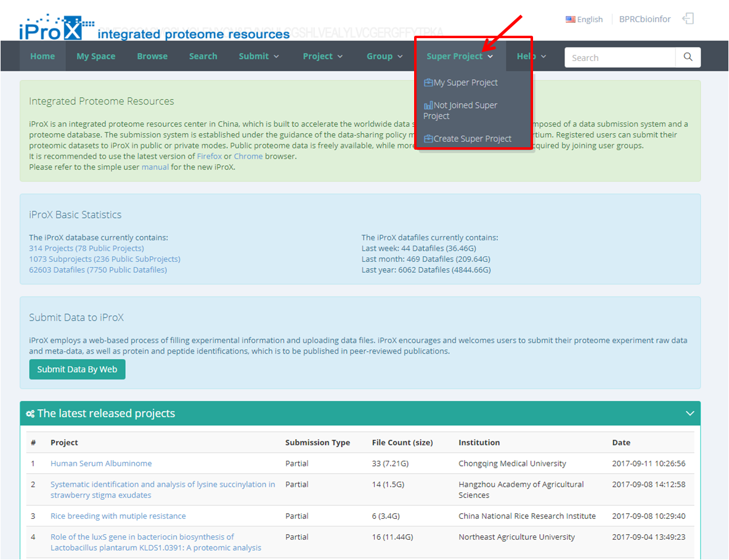729x560 pixels.
Task: Click the Last week: 44 Datafiles line
Action: (418, 248)
